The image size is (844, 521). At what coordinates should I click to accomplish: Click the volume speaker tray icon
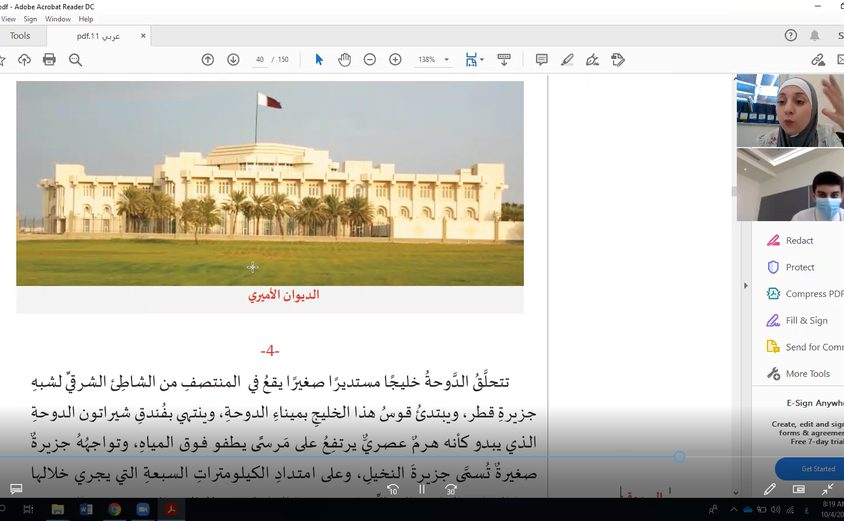(775, 509)
